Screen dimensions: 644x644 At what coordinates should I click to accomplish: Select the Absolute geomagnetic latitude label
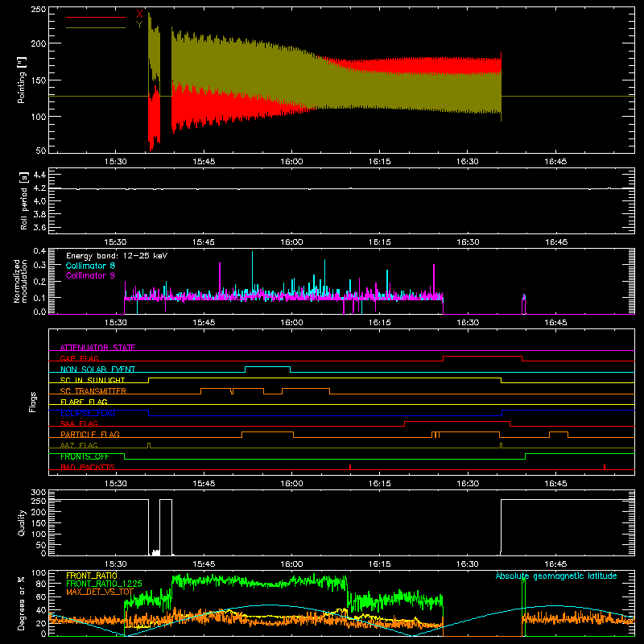point(556,576)
